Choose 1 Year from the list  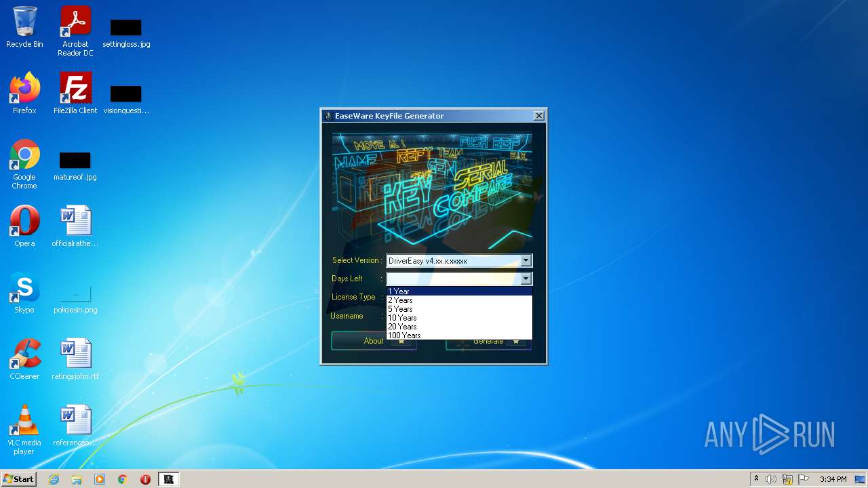[459, 291]
